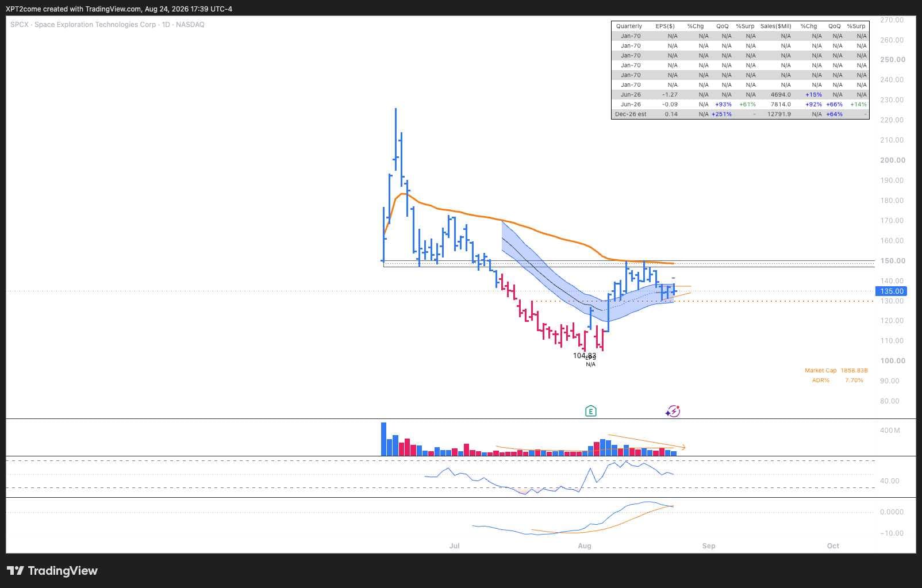The height and width of the screenshot is (588, 922).
Task: Click the 150.00 price axis label
Action: click(x=892, y=261)
